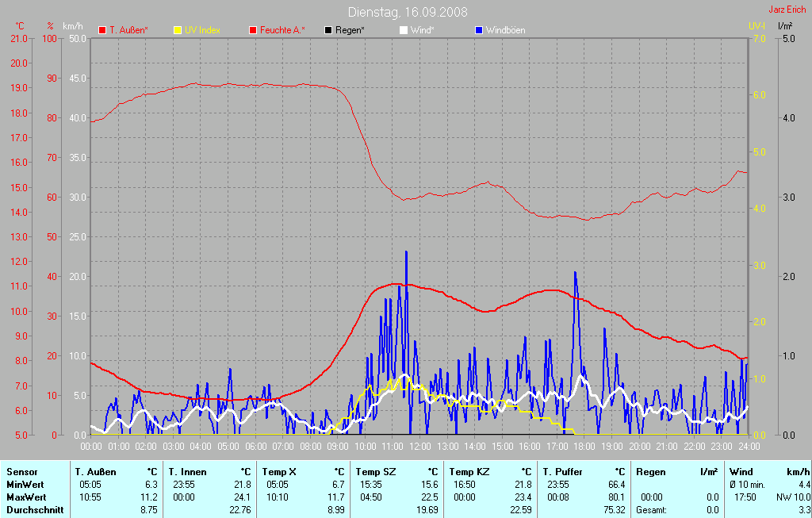The height and width of the screenshot is (518, 812).
Task: Click the 18:00 mark on time axis
Action: point(584,447)
